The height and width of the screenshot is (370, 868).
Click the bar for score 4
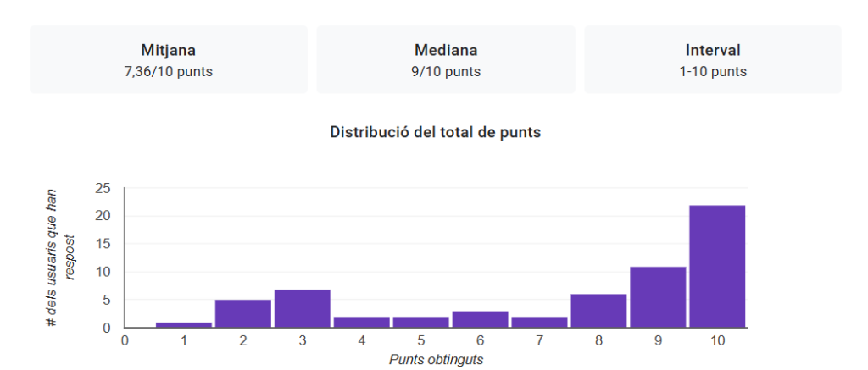pos(361,322)
